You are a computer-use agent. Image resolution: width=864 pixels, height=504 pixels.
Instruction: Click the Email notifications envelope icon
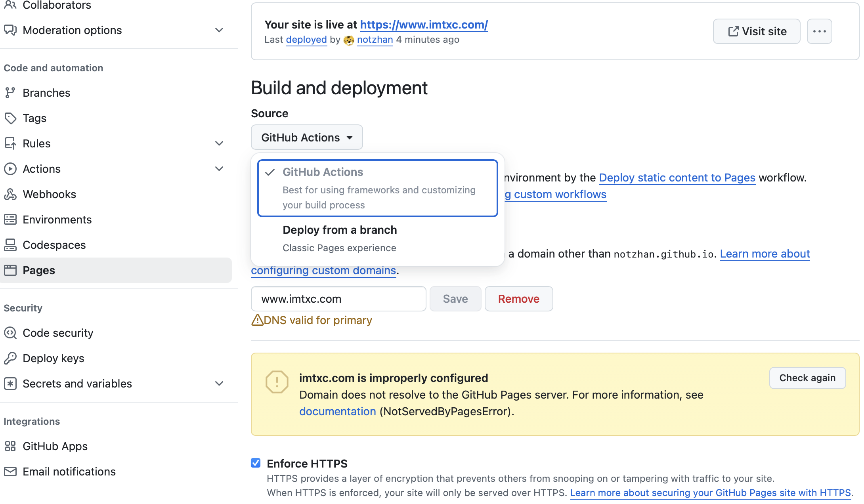click(10, 472)
